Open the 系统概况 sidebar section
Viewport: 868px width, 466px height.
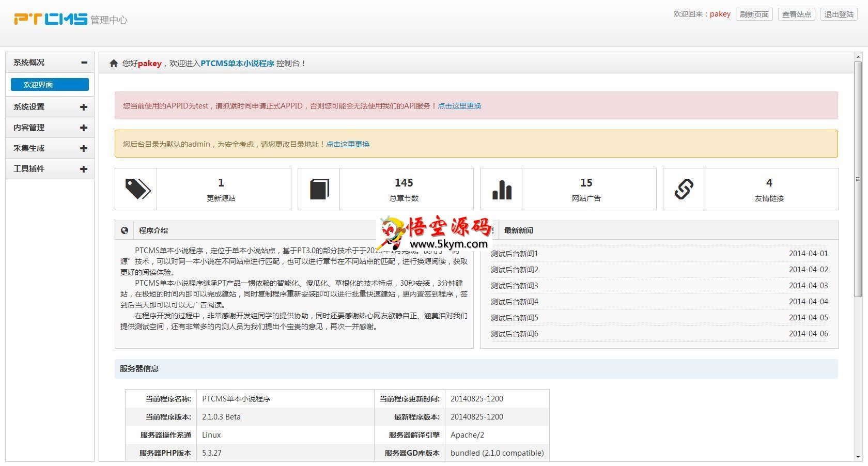tap(50, 63)
